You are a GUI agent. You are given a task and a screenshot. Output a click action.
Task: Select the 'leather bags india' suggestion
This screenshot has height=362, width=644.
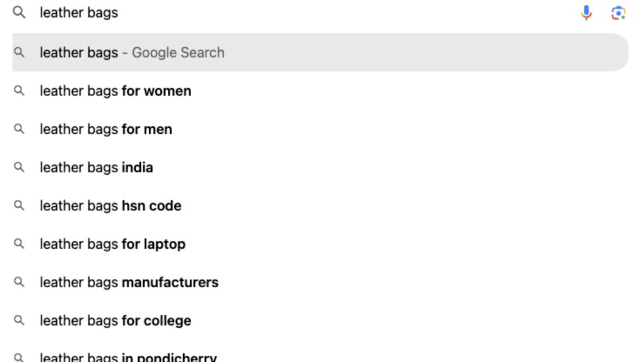97,167
